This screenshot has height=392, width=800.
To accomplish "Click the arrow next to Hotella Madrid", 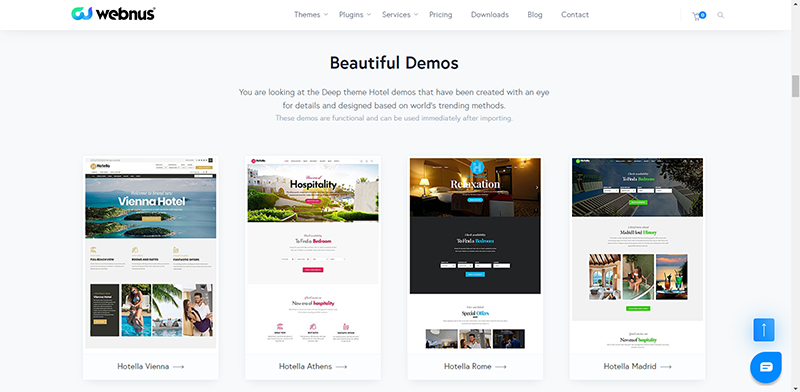I will (x=666, y=366).
